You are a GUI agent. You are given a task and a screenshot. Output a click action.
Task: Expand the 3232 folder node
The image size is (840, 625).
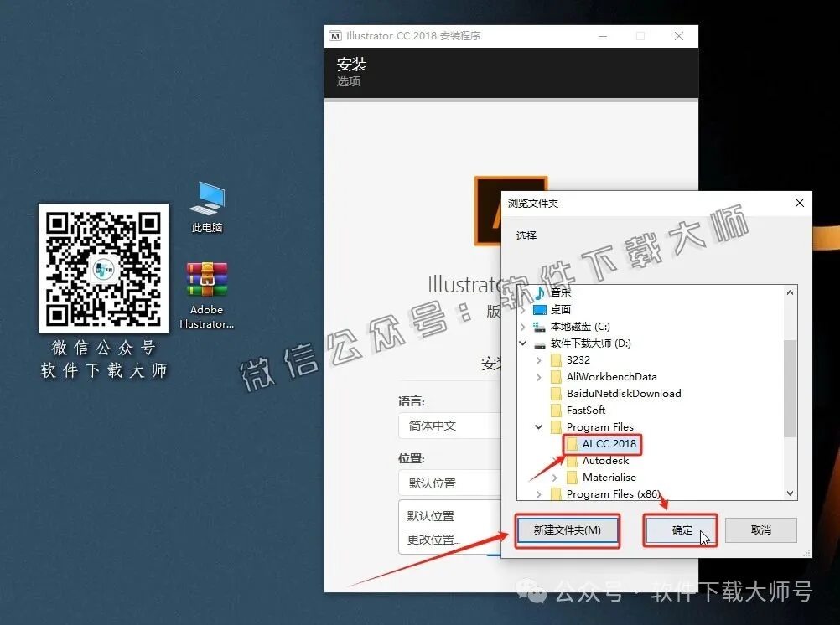pyautogui.click(x=540, y=359)
